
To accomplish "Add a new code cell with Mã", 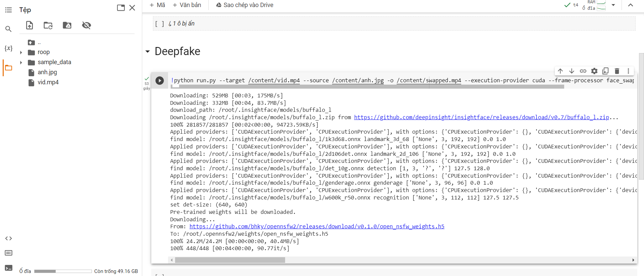I will point(157,5).
